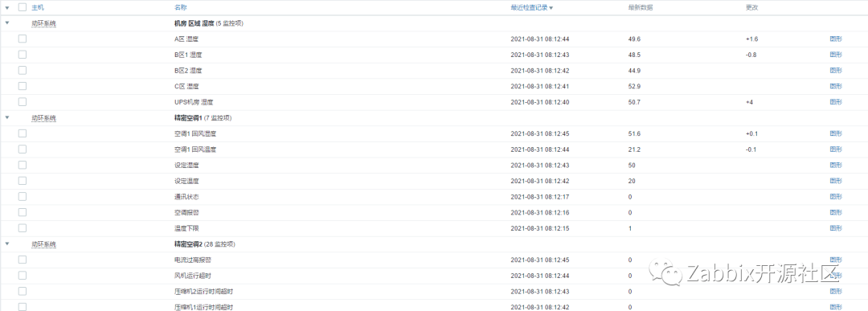This screenshot has width=868, height=311.
Task: Check the 压缩机1运行时间超时 row checkbox
Action: coord(23,306)
